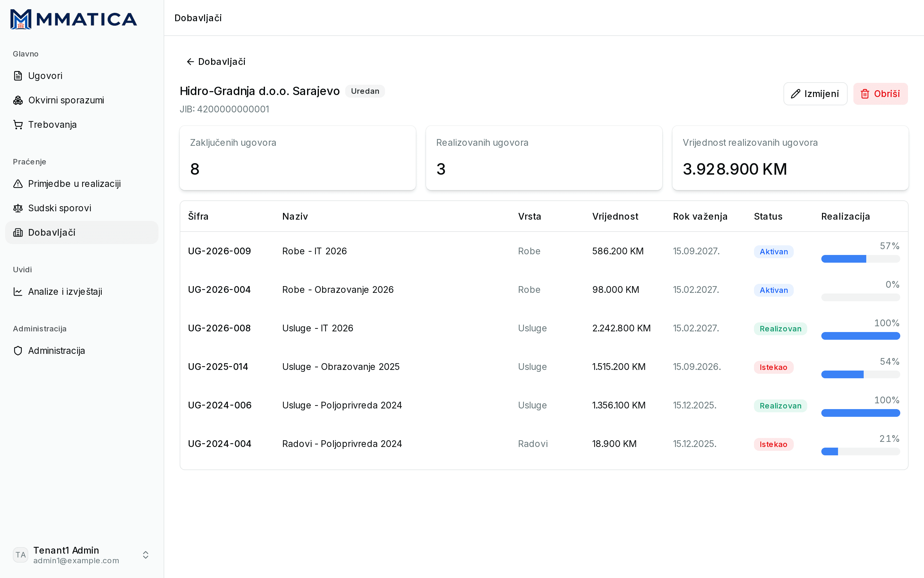This screenshot has height=578, width=924.
Task: Click the Administracija shield icon
Action: coord(18,351)
